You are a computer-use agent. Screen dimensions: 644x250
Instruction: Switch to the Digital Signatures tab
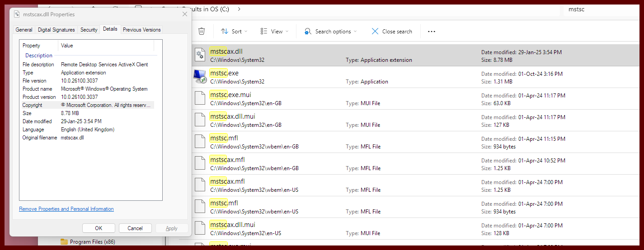click(56, 30)
